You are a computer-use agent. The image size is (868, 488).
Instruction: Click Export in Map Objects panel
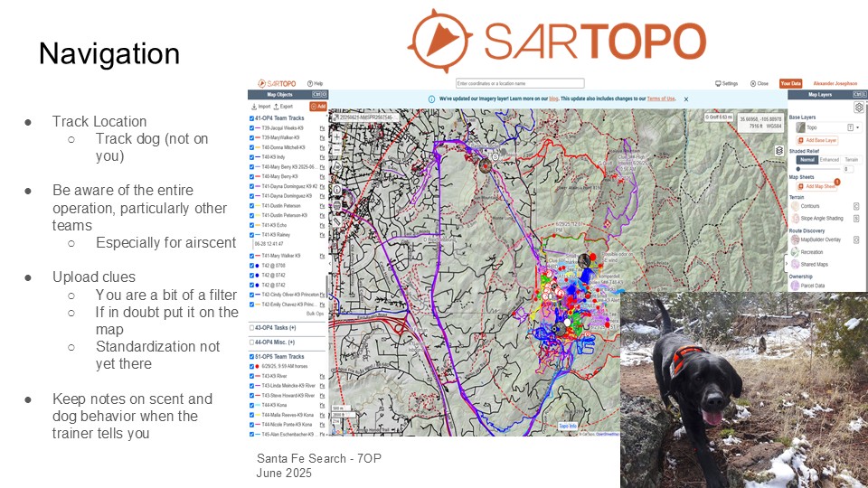pos(283,107)
